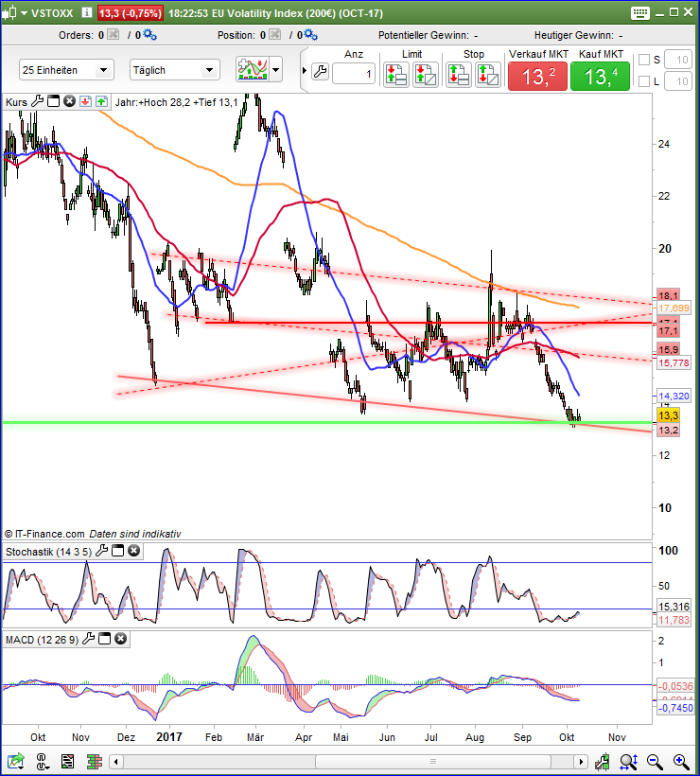Click the 15,778 moving average label
This screenshot has width=700, height=776.
click(674, 362)
